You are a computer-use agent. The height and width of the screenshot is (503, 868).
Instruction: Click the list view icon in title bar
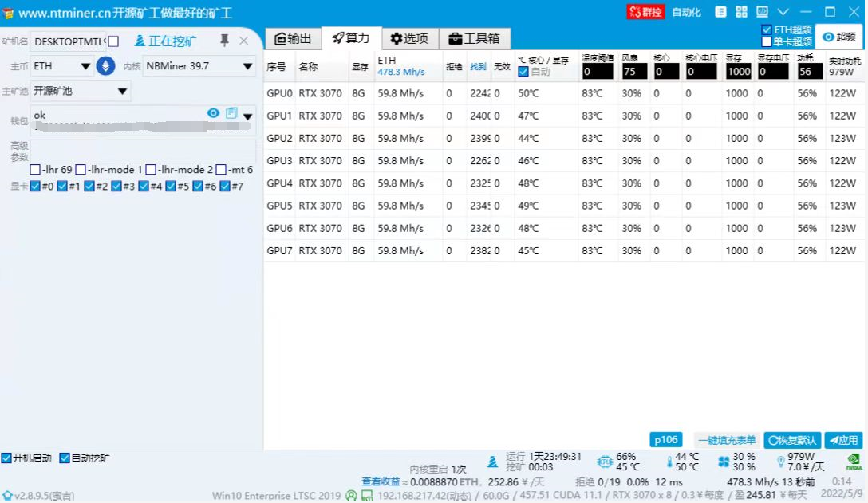[x=720, y=12]
